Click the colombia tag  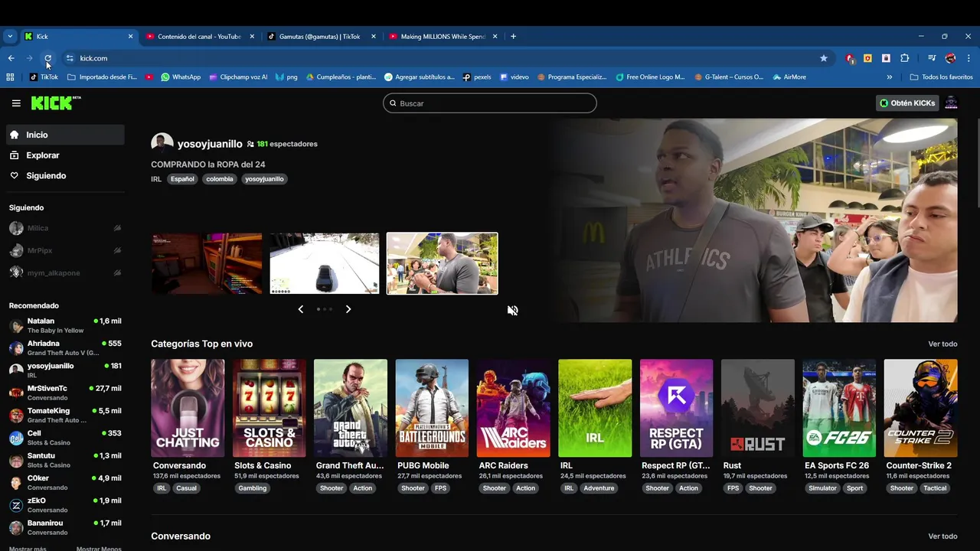click(x=219, y=179)
